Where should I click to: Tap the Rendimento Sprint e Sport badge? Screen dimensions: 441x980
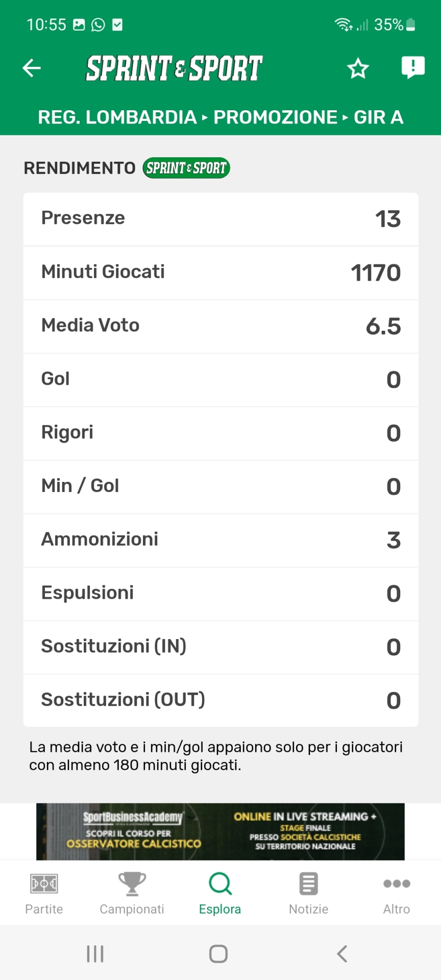point(186,168)
